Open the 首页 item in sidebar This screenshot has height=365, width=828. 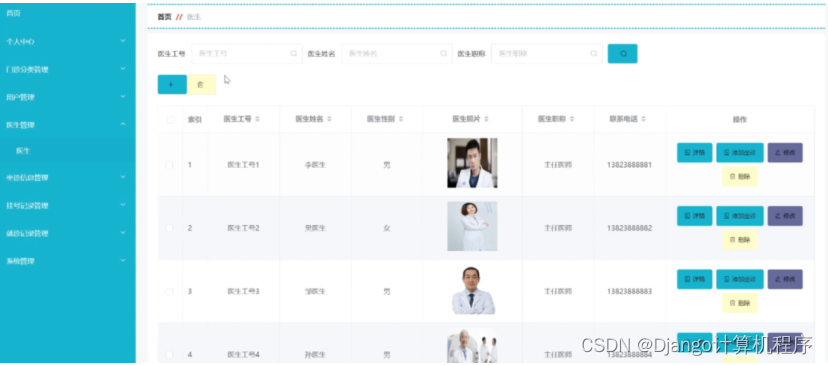[x=68, y=14]
